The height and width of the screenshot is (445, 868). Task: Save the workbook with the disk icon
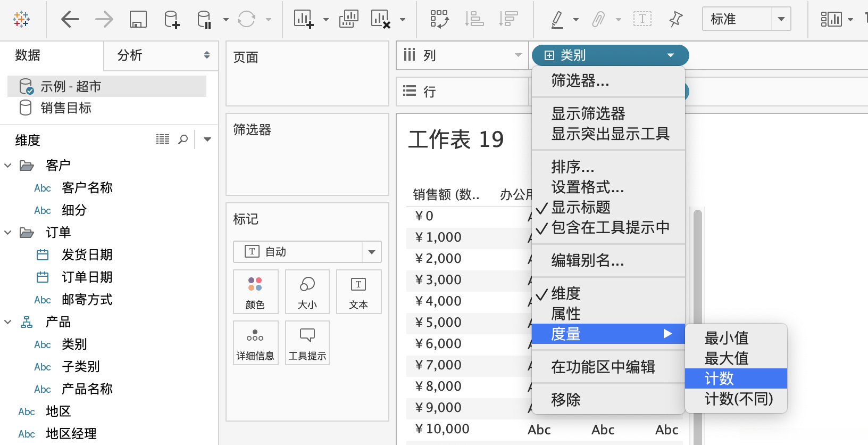pos(138,20)
